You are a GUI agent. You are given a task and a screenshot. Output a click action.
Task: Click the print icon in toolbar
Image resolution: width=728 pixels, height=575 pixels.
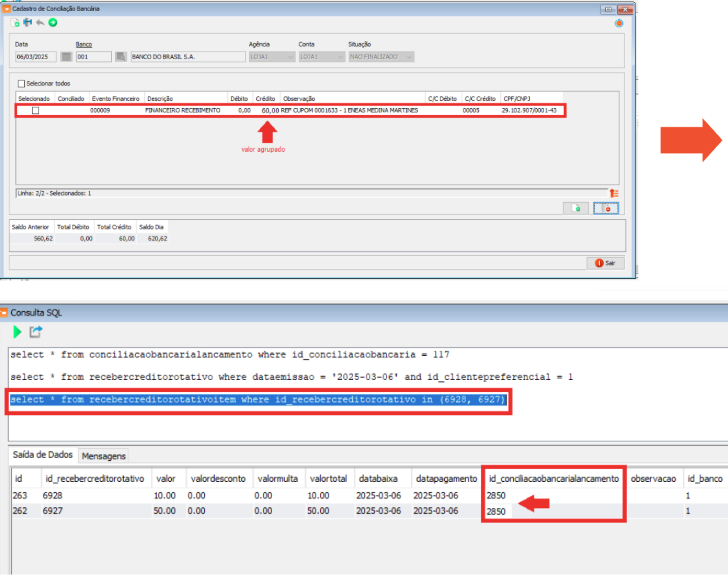[x=28, y=22]
